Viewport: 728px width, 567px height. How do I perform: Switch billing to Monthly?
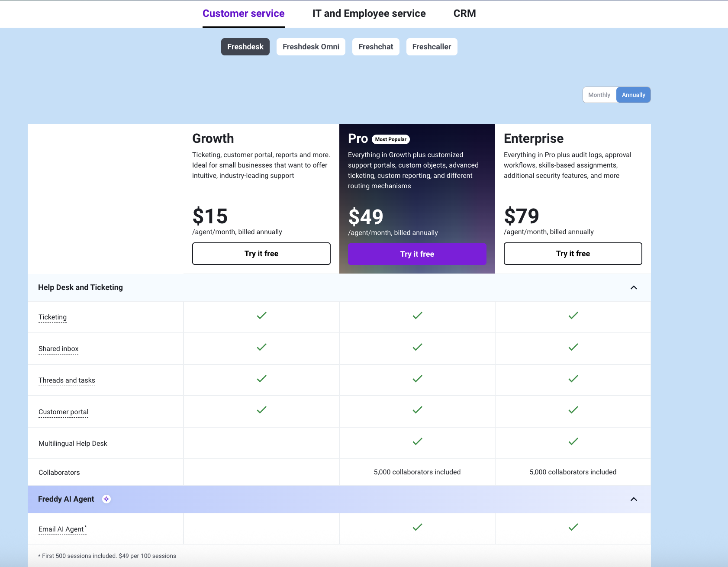tap(599, 95)
